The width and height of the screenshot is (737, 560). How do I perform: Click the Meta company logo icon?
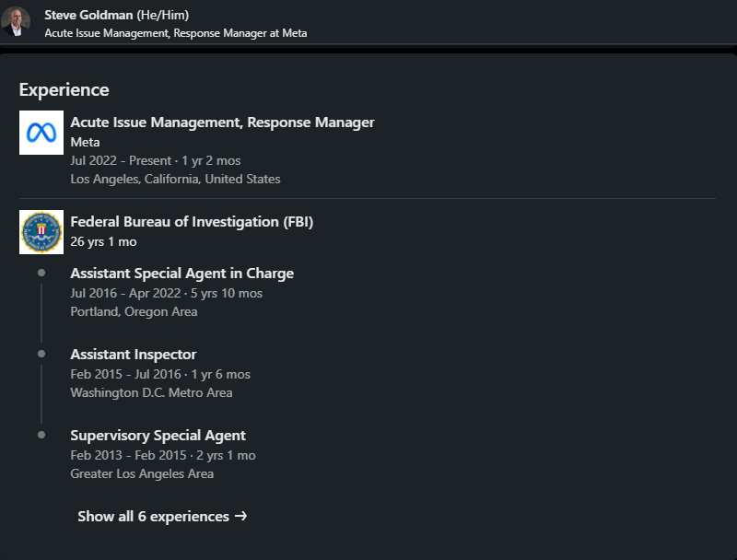pyautogui.click(x=41, y=133)
